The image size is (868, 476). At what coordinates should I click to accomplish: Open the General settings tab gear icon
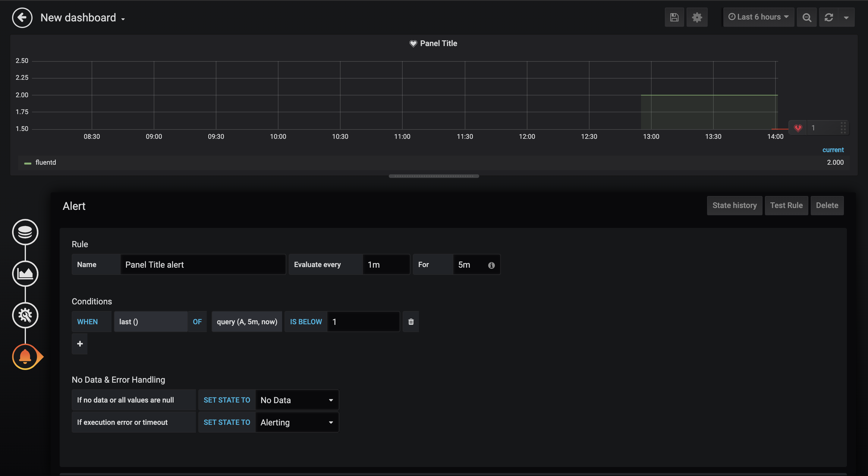tap(25, 315)
